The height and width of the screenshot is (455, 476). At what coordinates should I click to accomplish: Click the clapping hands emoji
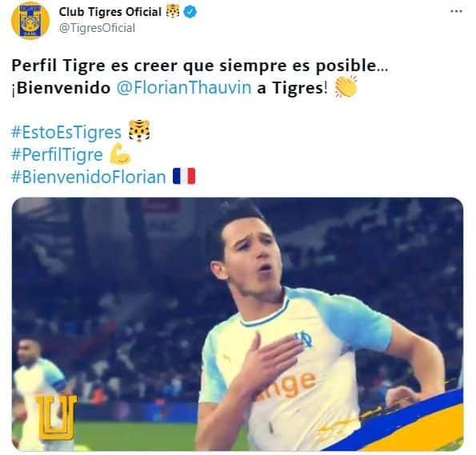coord(345,87)
